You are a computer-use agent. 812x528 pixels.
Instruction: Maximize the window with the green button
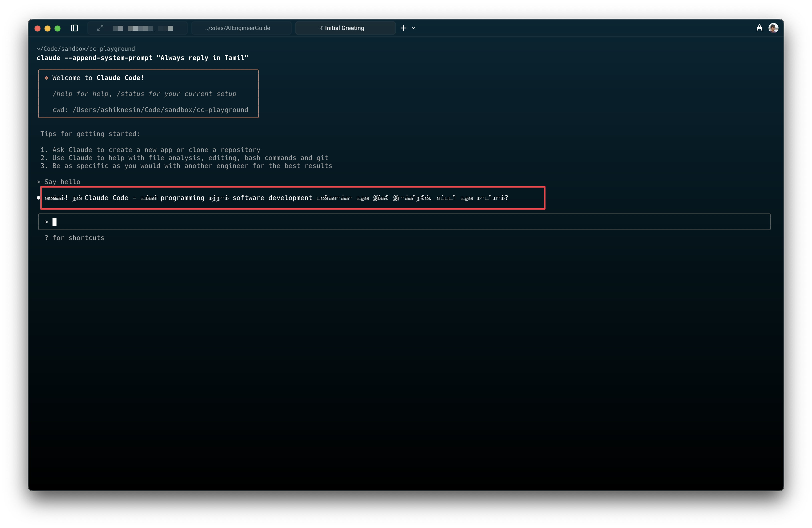tap(57, 28)
